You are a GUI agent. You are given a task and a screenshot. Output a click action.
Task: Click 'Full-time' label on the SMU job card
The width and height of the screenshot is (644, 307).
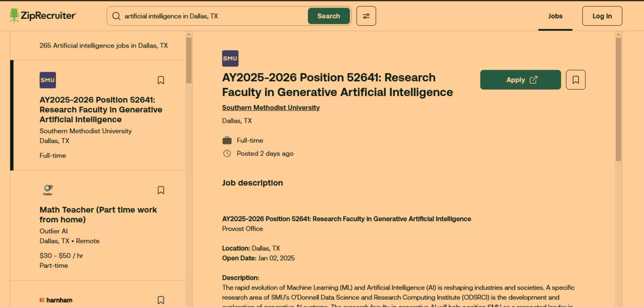click(53, 155)
